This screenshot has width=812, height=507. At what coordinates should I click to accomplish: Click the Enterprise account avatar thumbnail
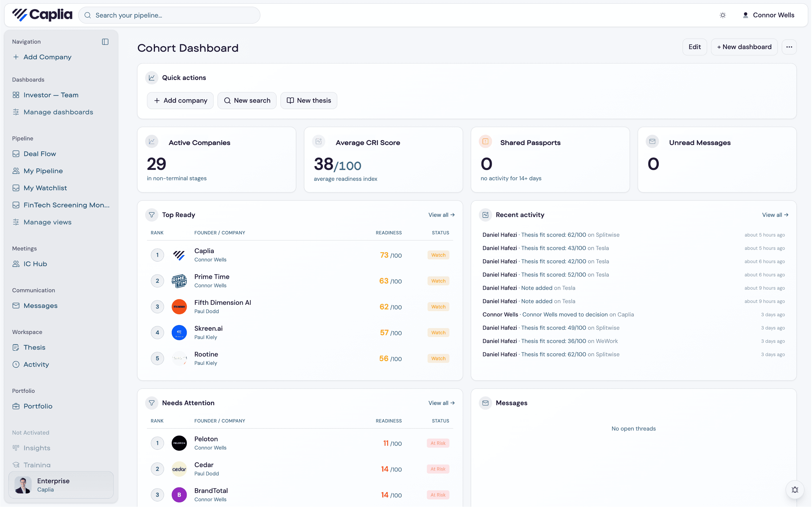point(23,485)
